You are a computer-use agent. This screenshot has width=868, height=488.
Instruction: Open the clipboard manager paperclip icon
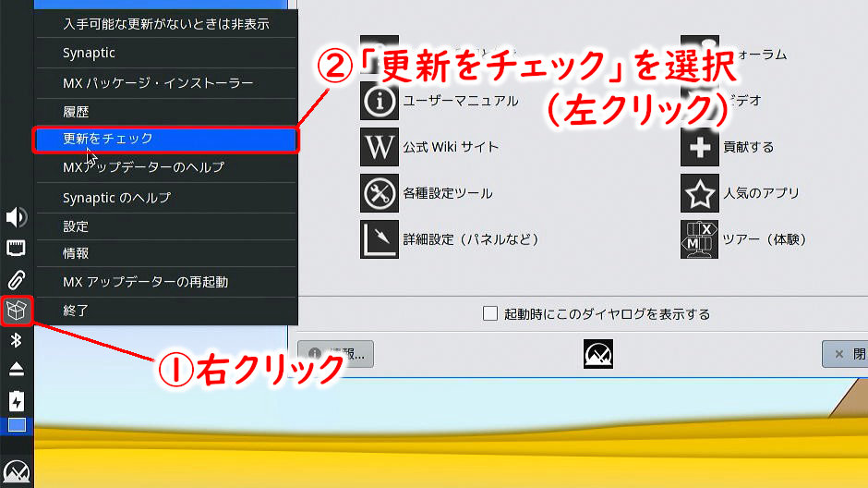coord(16,280)
